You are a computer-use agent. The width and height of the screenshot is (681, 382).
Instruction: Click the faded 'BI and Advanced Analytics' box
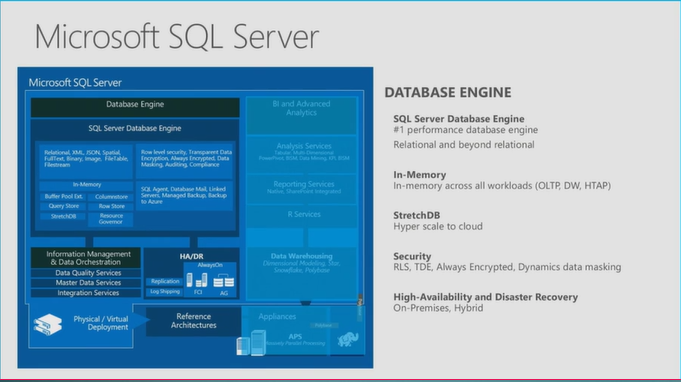(301, 115)
